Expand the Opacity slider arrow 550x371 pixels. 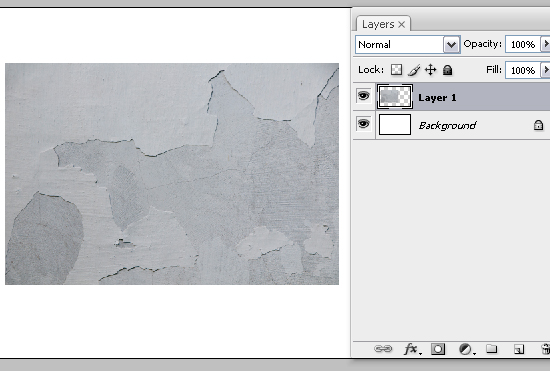(x=545, y=44)
